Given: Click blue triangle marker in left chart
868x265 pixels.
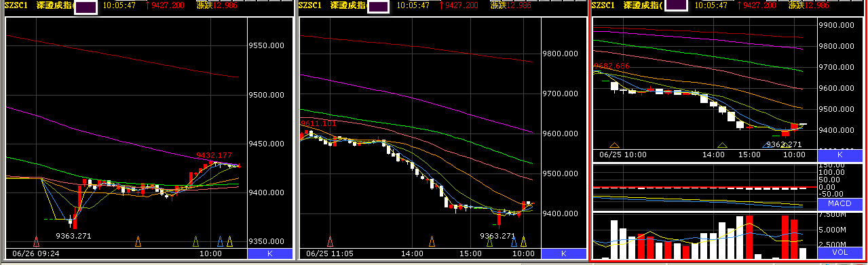Looking at the screenshot, I should point(221,241).
